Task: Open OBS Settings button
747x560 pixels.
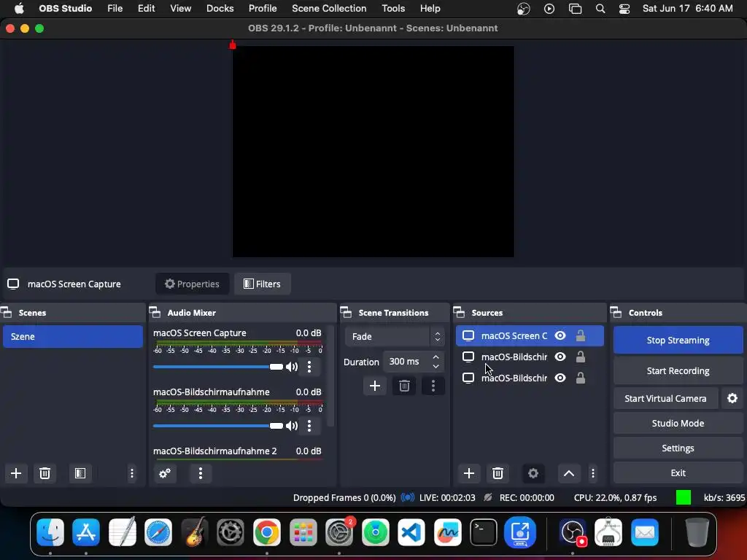Action: [x=678, y=448]
